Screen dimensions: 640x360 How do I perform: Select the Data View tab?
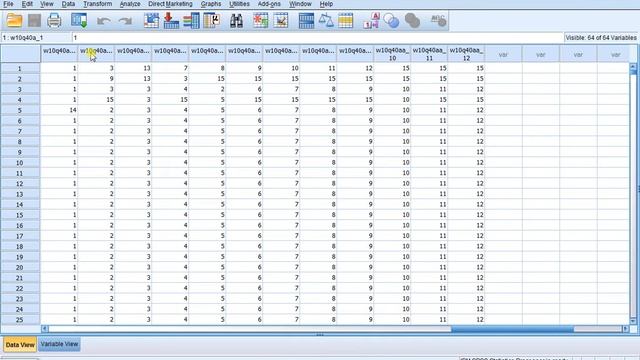pos(20,344)
